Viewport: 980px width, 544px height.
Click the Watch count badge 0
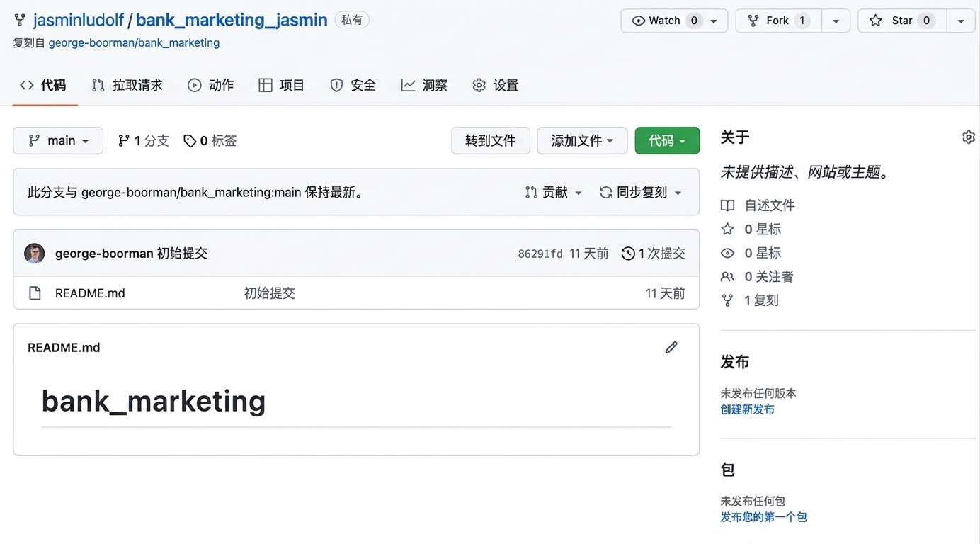(695, 21)
